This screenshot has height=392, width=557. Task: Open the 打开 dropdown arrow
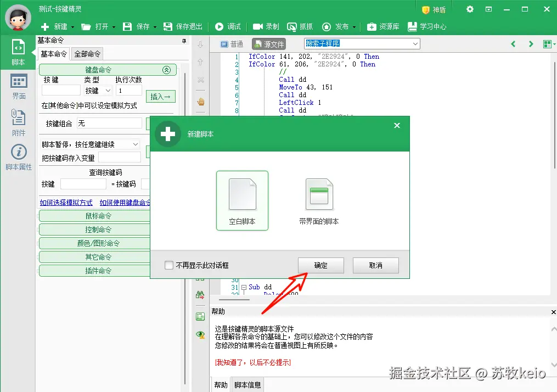coord(114,27)
